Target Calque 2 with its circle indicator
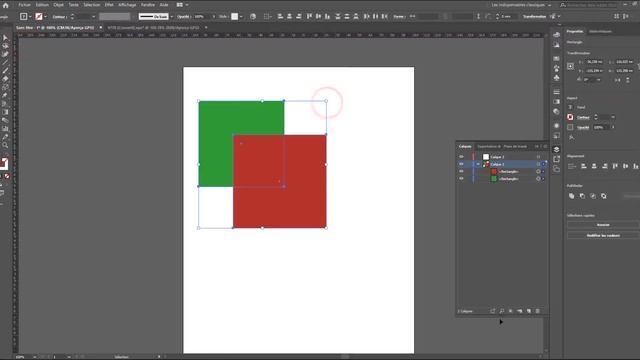The height and width of the screenshot is (360, 640). click(538, 157)
